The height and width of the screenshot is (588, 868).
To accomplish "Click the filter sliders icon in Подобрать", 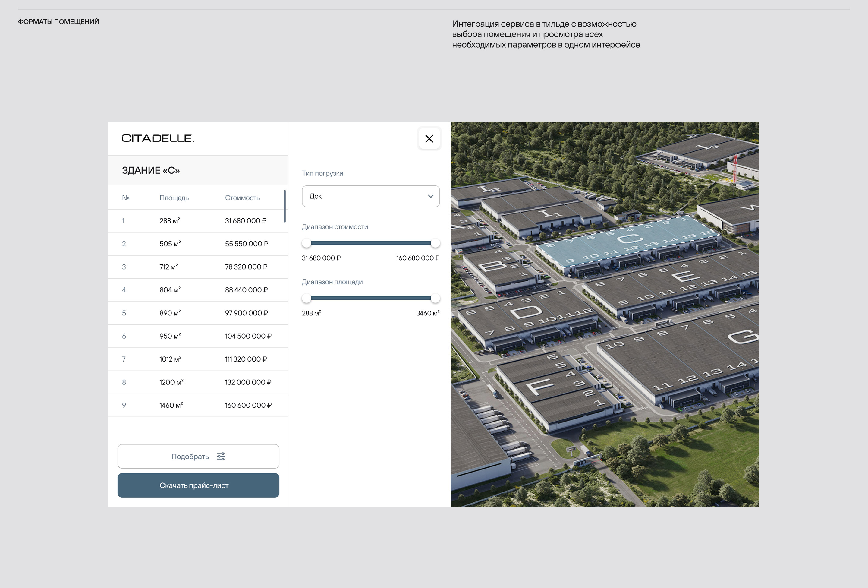I will (221, 456).
